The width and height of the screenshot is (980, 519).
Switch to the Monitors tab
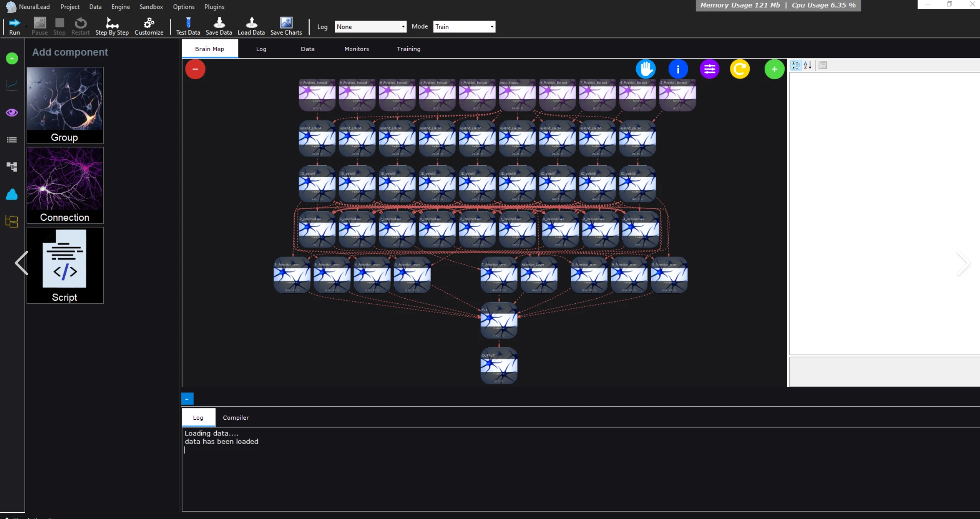click(x=357, y=49)
